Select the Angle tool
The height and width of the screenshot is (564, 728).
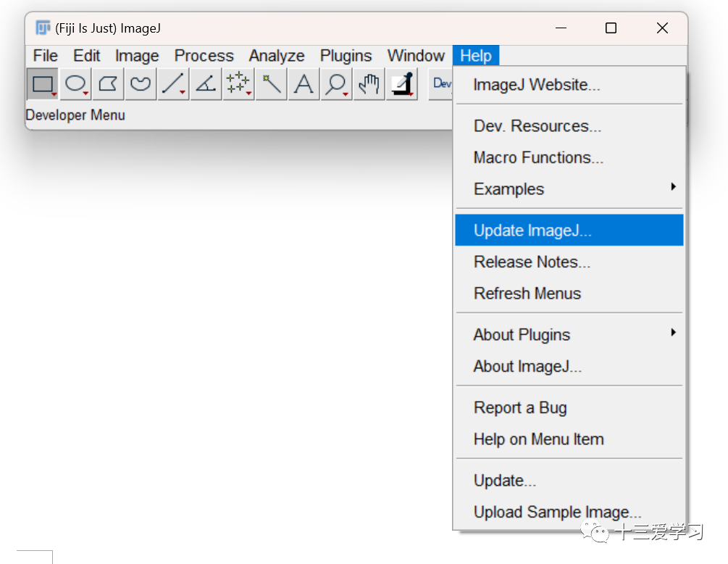click(206, 84)
